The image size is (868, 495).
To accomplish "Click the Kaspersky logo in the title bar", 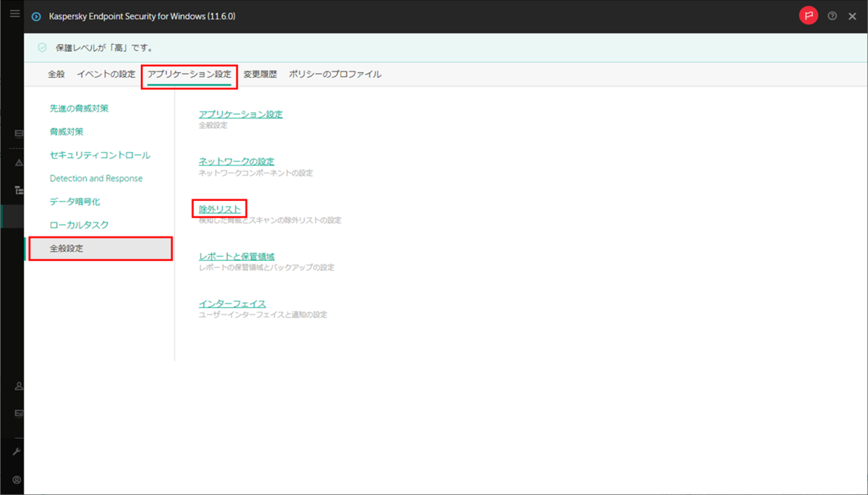I will 35,15.
